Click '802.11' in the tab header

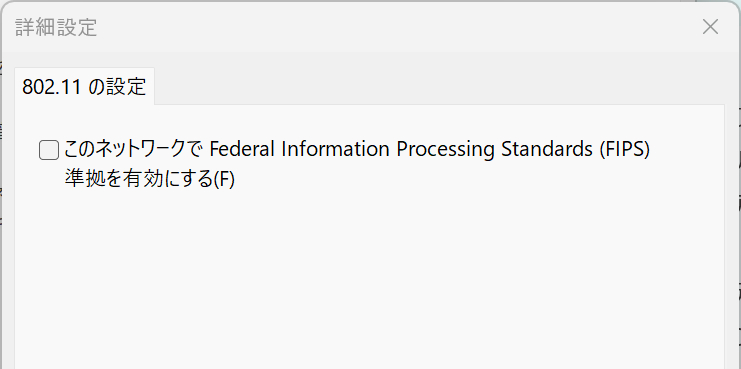tap(52, 87)
